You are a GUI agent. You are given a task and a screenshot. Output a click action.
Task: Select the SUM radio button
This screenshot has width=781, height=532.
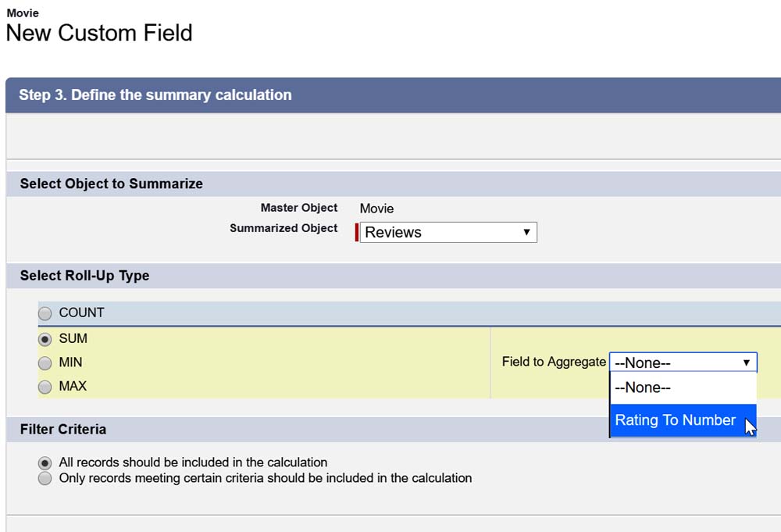45,339
